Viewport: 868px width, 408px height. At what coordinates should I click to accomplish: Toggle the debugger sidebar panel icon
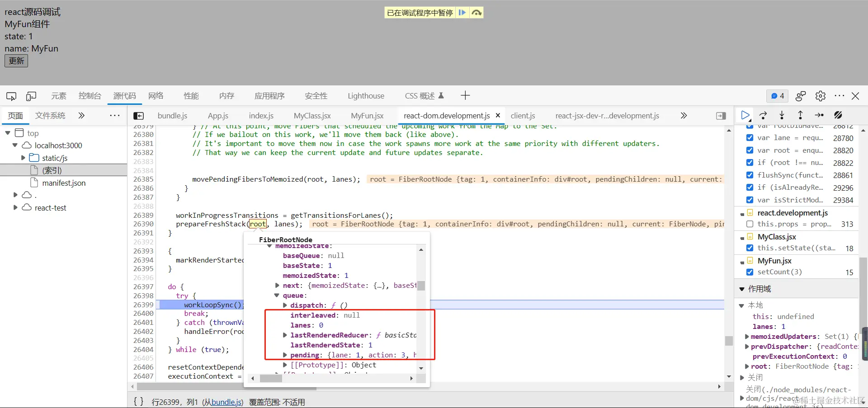pos(721,116)
